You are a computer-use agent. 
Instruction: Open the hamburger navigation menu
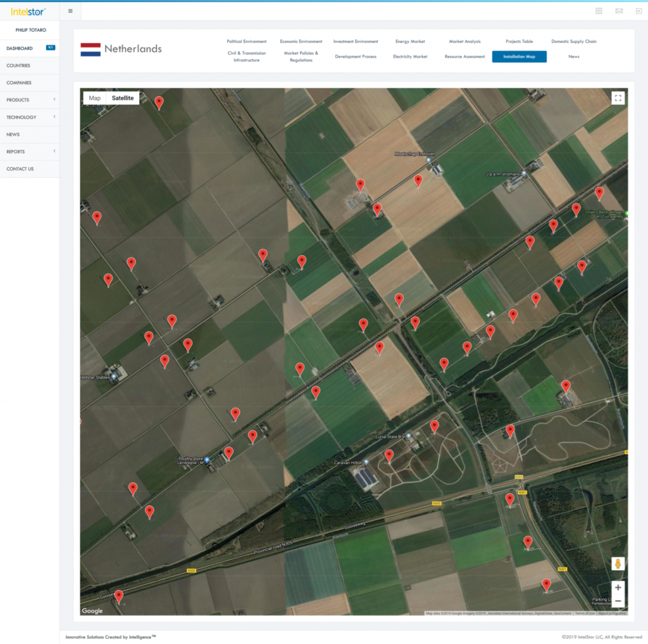click(x=71, y=10)
